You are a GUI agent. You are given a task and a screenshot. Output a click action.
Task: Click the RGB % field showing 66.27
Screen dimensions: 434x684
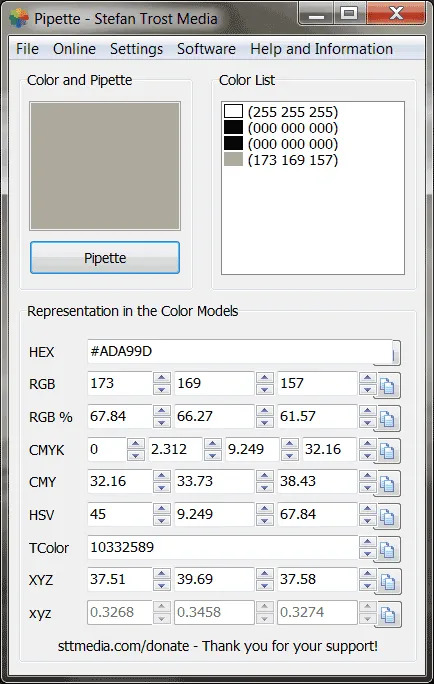point(214,416)
